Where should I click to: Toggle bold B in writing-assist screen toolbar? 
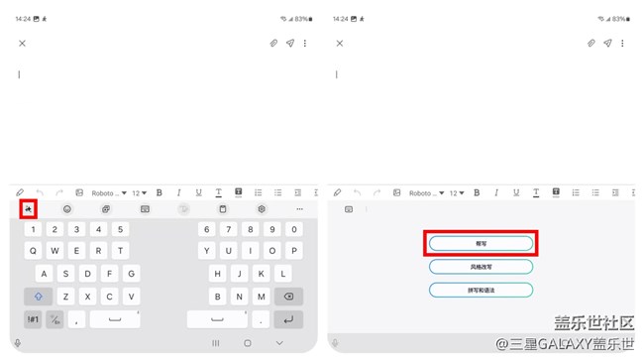point(477,192)
